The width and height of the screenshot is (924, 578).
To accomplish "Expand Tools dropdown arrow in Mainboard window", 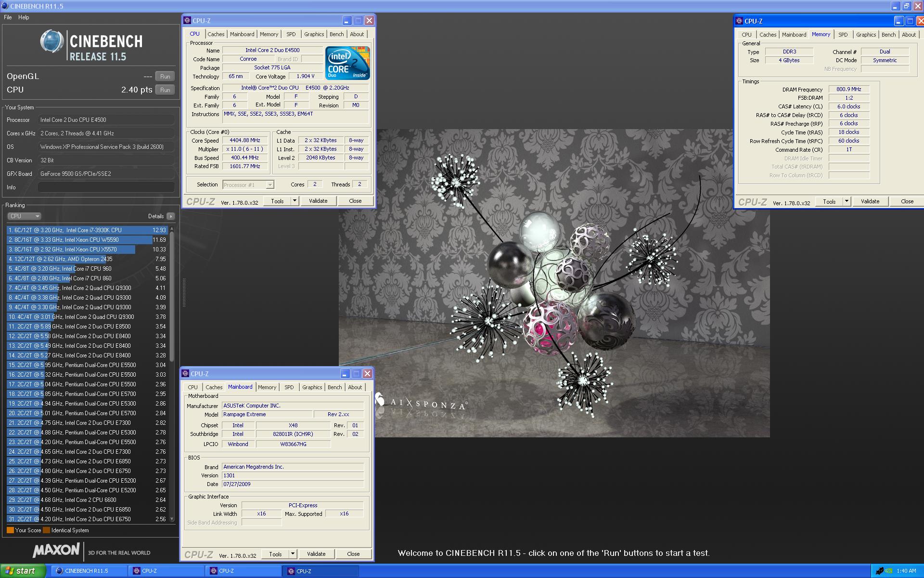I will coord(293,554).
